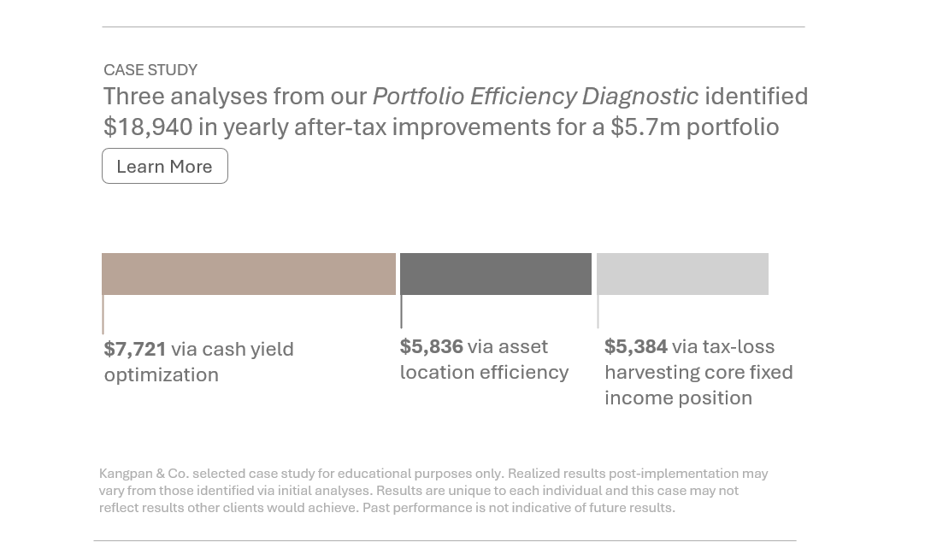Click the Learn More button
The width and height of the screenshot is (937, 560).
click(x=164, y=166)
